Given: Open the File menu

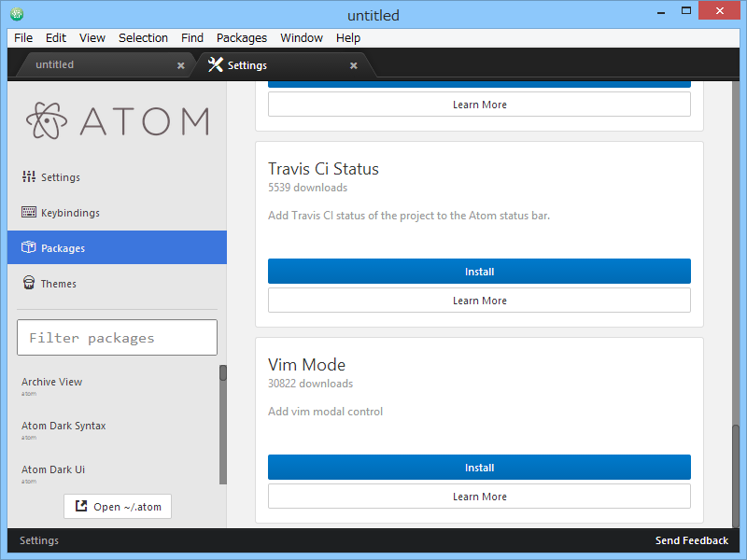Looking at the screenshot, I should [23, 38].
